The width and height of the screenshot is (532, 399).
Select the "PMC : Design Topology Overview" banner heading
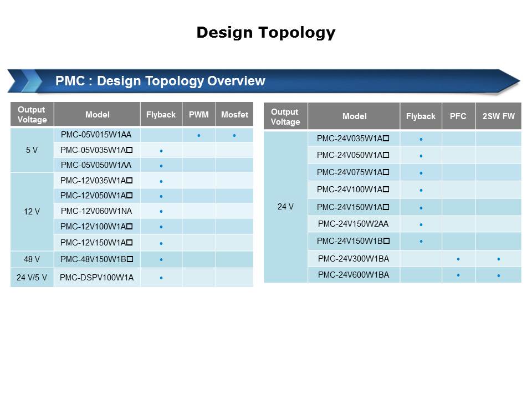[160, 81]
